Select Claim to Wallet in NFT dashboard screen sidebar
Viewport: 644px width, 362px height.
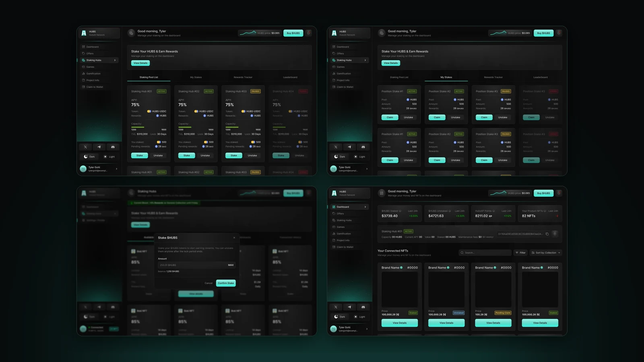tap(345, 247)
